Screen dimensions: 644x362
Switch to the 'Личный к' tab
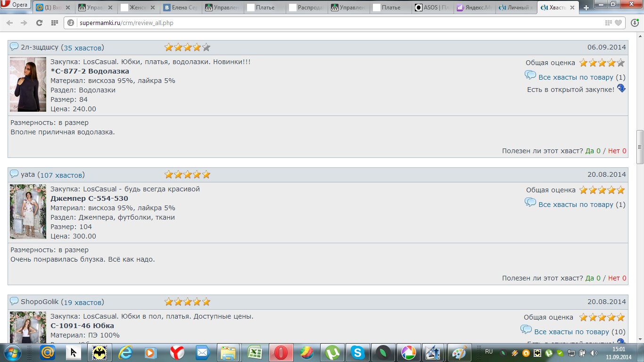pyautogui.click(x=516, y=8)
